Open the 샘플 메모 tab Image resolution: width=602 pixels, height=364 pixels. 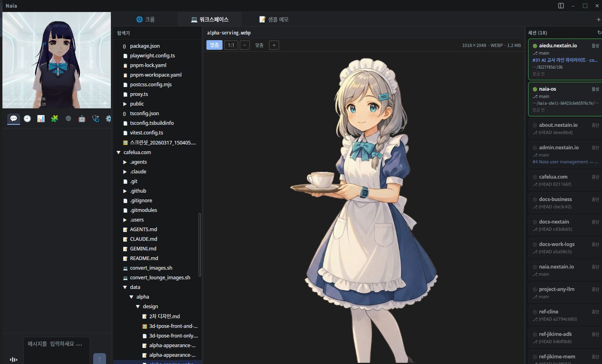pyautogui.click(x=274, y=19)
